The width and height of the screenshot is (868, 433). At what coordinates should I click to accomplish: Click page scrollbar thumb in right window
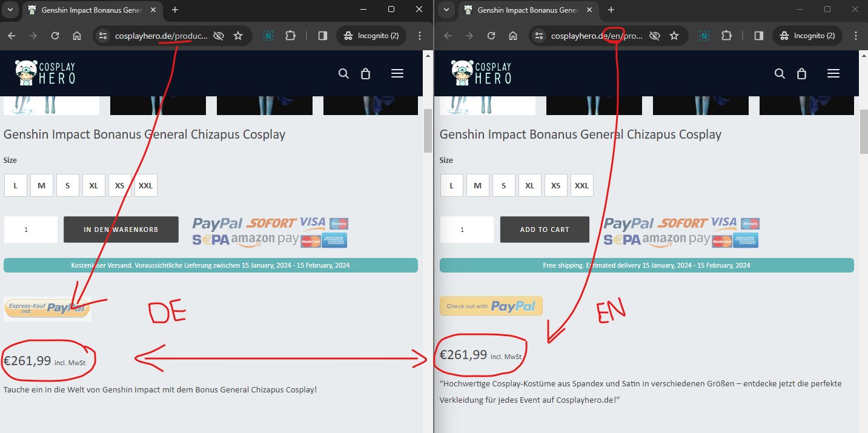coord(864,130)
